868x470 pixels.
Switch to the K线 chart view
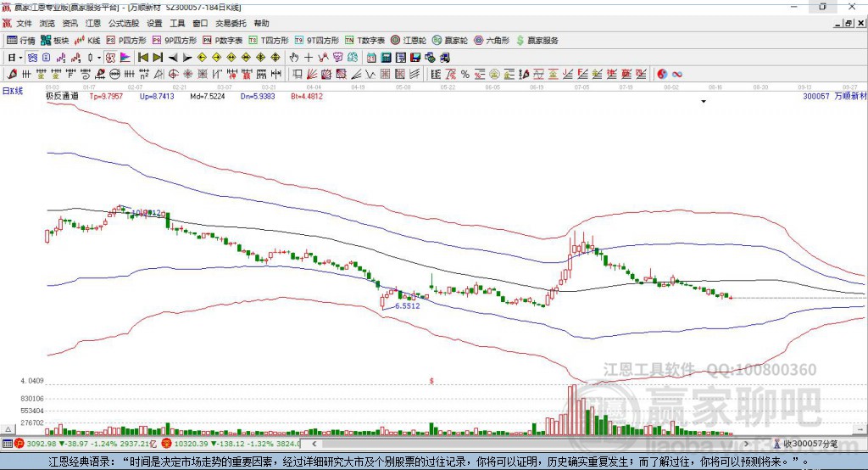(x=87, y=41)
